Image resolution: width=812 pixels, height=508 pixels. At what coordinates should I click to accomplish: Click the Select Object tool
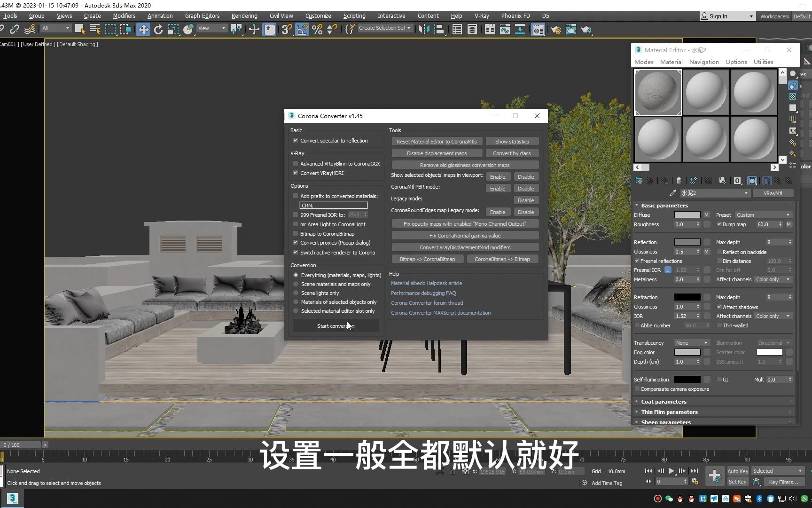(x=80, y=30)
